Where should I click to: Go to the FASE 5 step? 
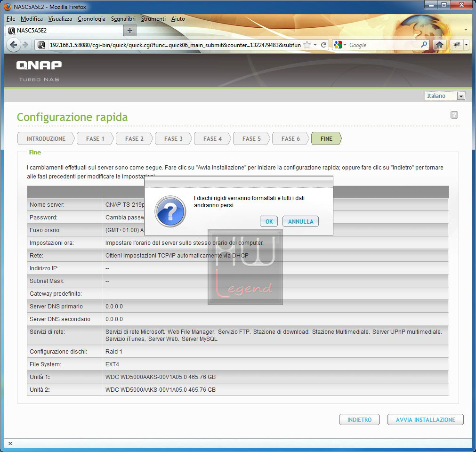[251, 139]
